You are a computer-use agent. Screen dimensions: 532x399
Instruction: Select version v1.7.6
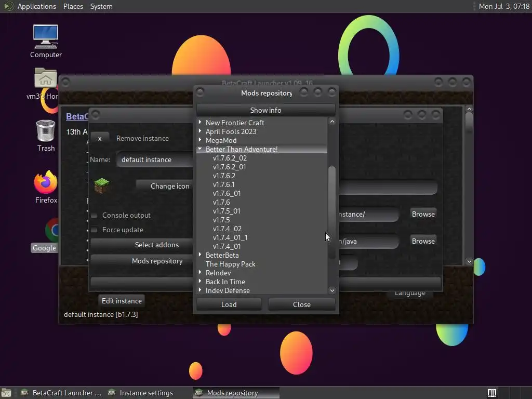pyautogui.click(x=221, y=202)
